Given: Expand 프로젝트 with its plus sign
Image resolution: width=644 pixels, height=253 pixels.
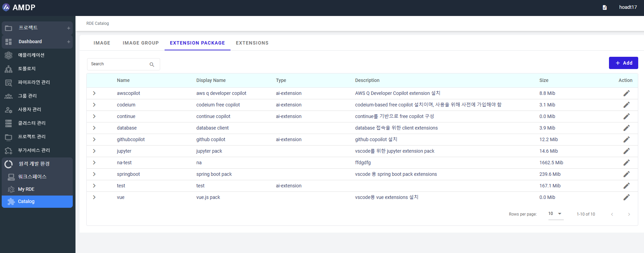Looking at the screenshot, I should (69, 28).
